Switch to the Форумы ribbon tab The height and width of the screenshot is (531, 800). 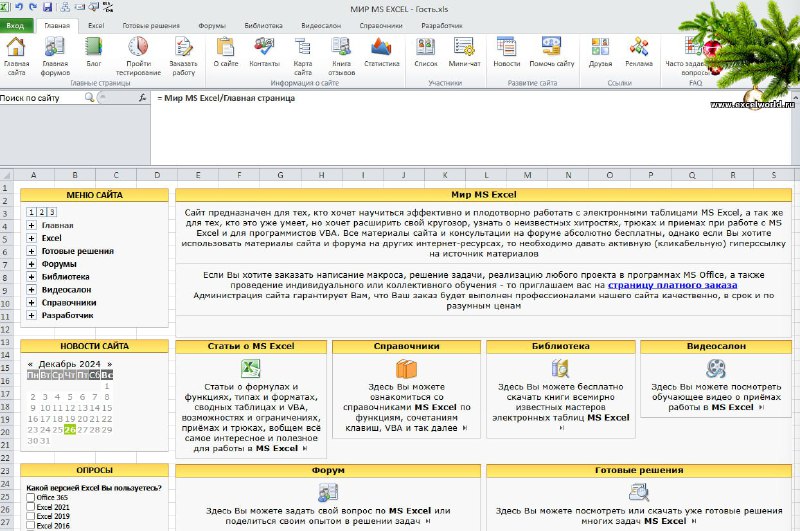tap(212, 26)
